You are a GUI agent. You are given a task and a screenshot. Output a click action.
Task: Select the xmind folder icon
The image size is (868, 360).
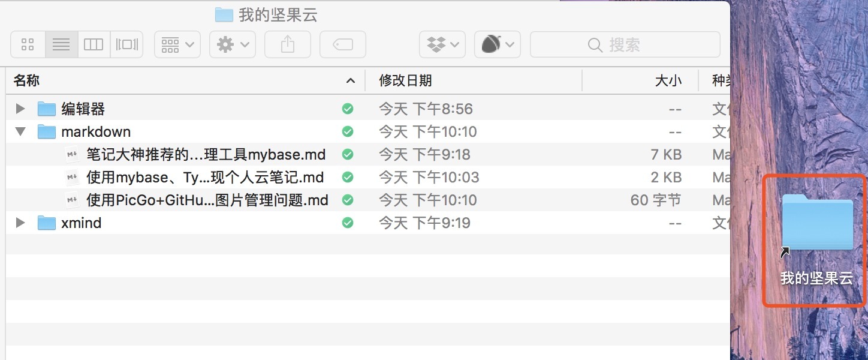point(47,223)
